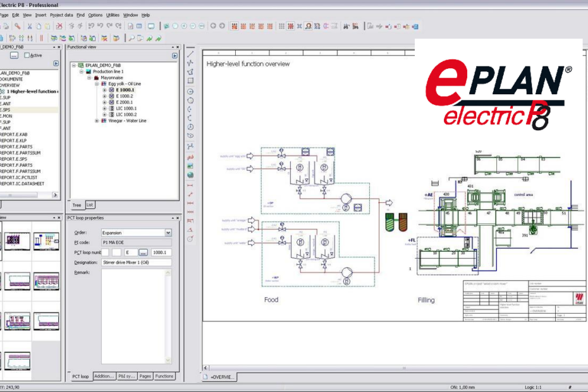Click the zoom in plus magnifier icon
This screenshot has width=588, height=392.
(184, 27)
